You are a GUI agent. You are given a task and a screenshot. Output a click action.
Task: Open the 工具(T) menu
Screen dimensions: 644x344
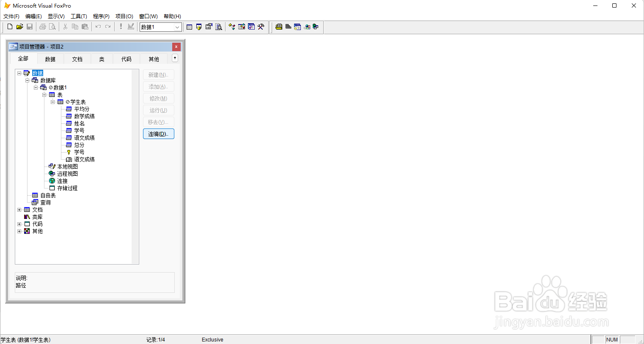pyautogui.click(x=79, y=16)
